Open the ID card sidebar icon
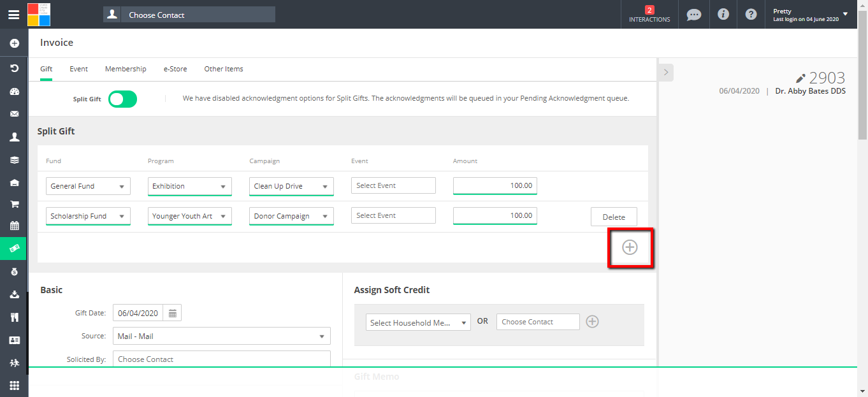868x397 pixels. pos(14,340)
